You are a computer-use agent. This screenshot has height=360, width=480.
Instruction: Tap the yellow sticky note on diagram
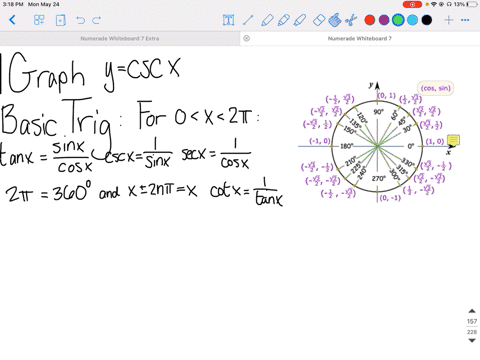453,140
